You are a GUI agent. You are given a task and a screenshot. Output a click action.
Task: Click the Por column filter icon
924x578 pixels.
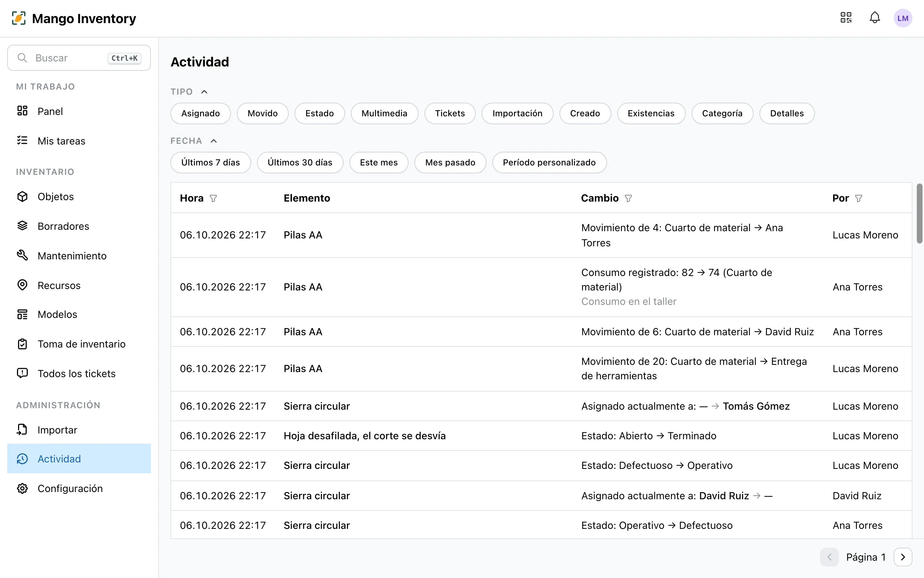coord(858,198)
